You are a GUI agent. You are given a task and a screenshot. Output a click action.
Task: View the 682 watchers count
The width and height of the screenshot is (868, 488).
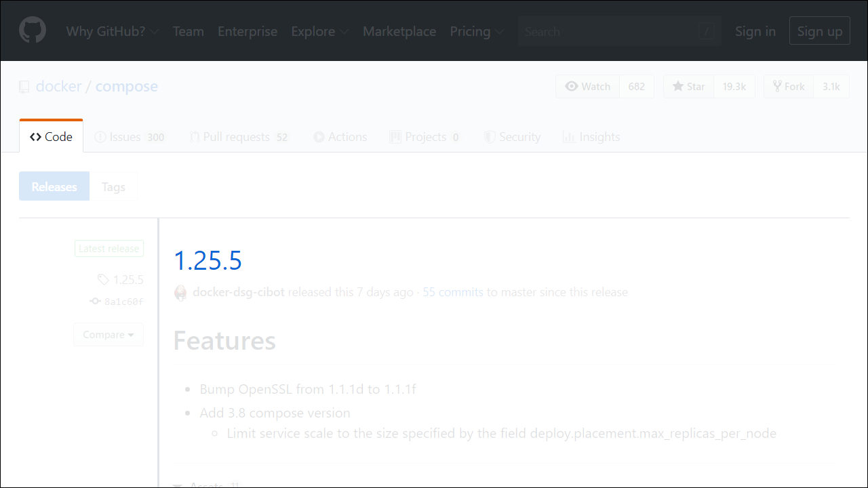[x=637, y=86]
